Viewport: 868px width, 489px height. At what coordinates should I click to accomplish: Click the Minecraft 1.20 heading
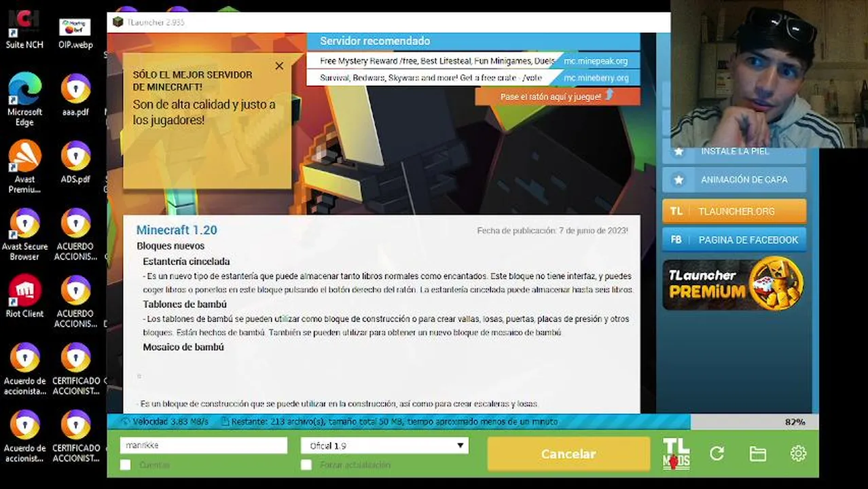click(x=177, y=230)
